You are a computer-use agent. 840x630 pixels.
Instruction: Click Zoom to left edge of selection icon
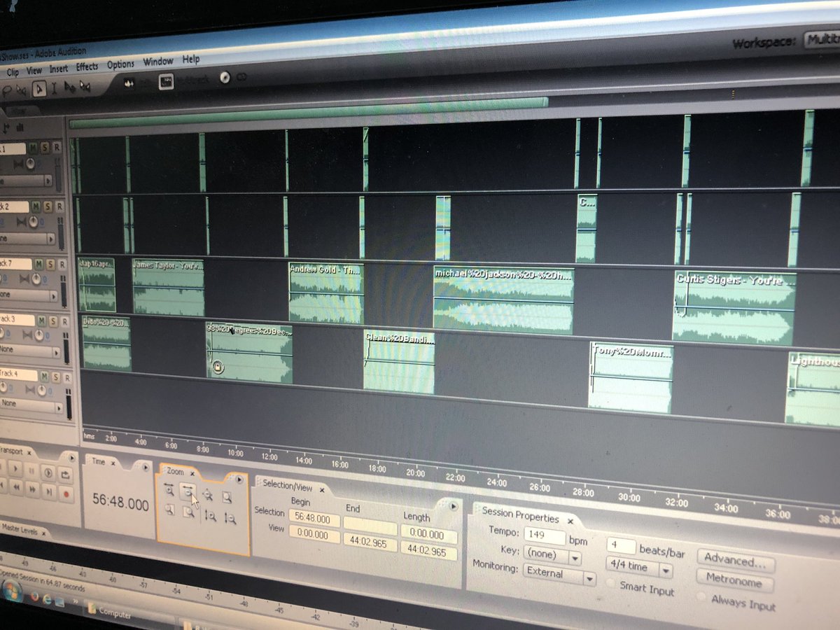169,509
